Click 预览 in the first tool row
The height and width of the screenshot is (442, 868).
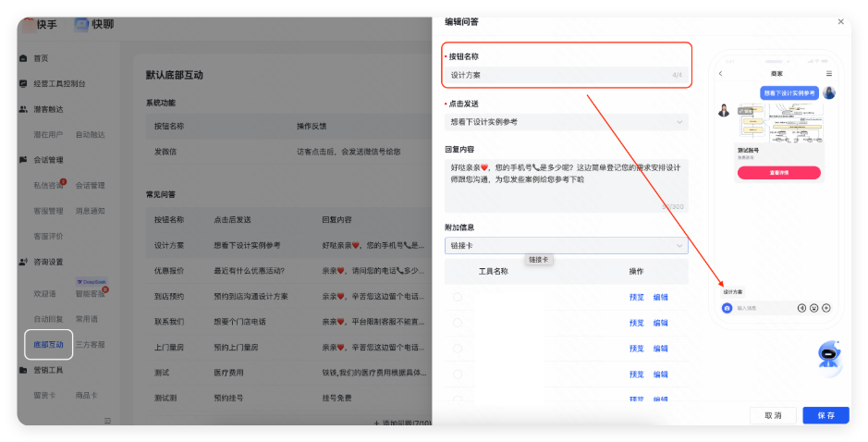(637, 297)
